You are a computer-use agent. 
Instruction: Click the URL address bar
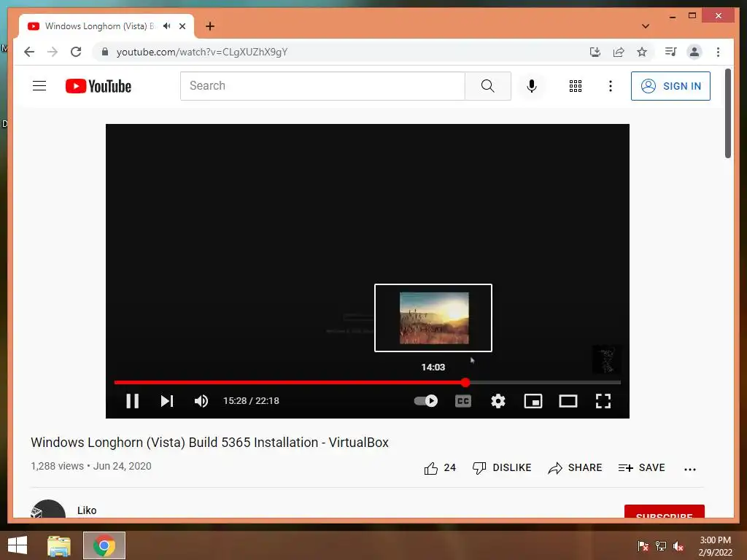343,52
